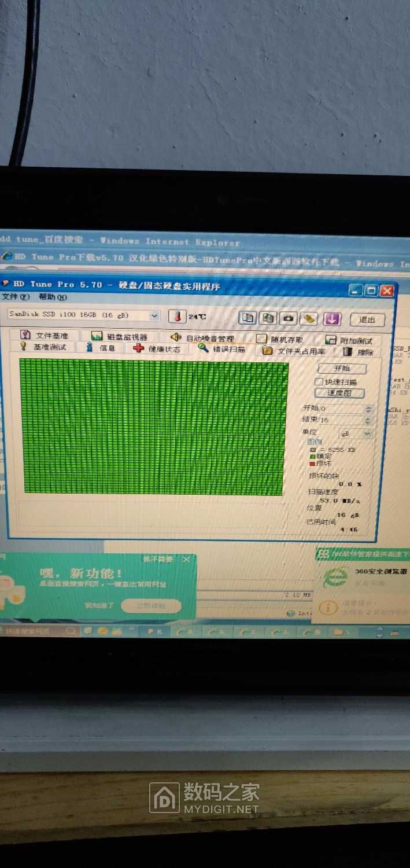Click 我知道了 in the green popup
410x868 pixels.
(x=100, y=605)
